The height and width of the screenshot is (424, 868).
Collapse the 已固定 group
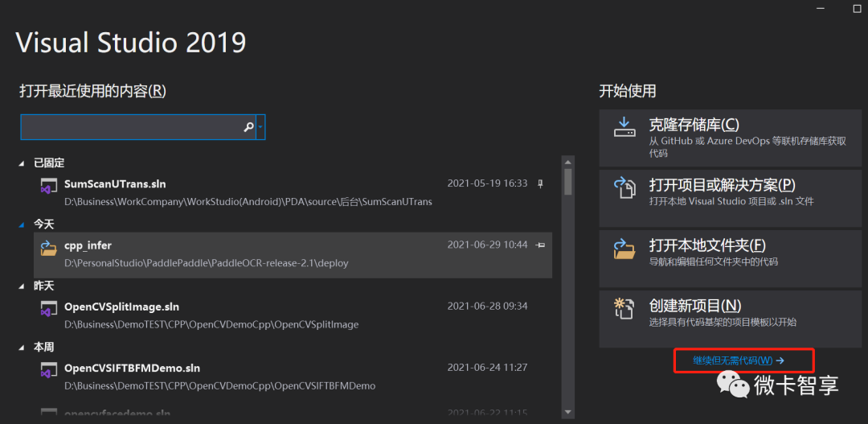tap(22, 163)
